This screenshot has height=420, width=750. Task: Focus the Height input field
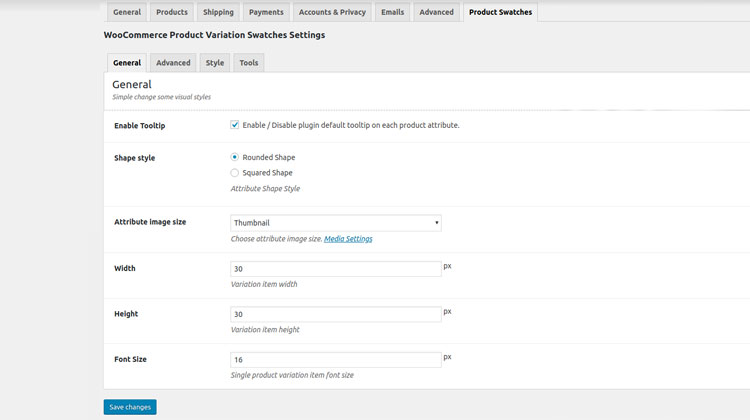point(336,314)
